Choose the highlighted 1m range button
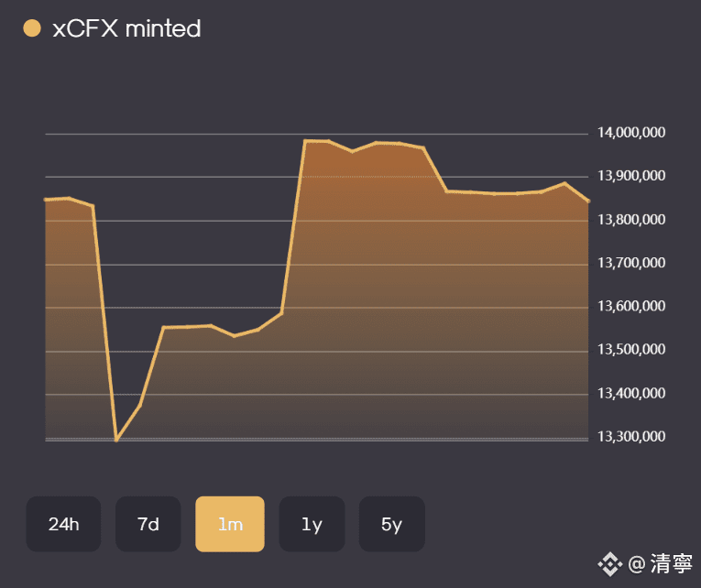 point(230,525)
